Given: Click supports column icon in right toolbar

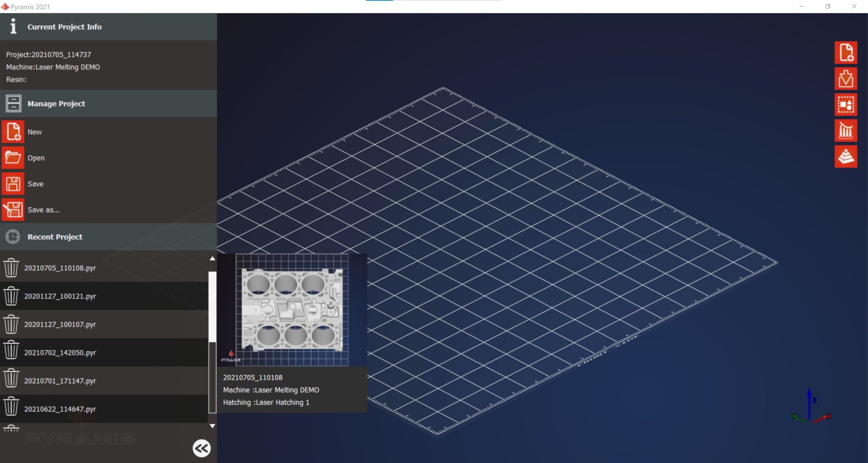Looking at the screenshot, I should [x=846, y=130].
